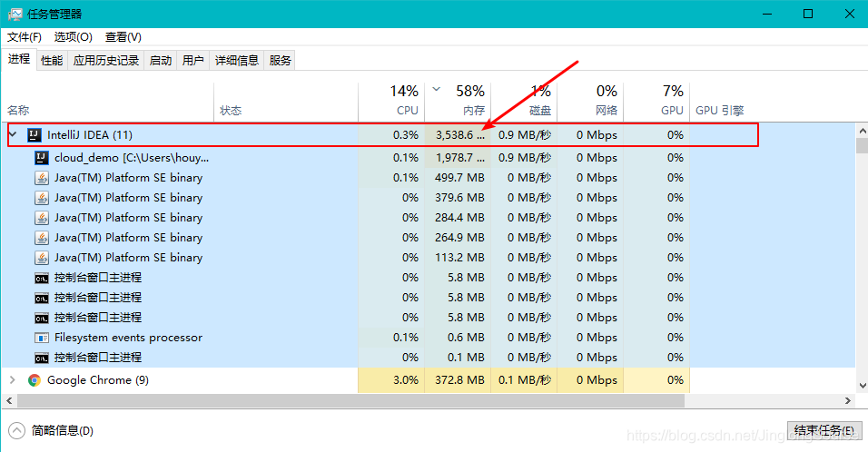Click the 372.8 MB memory value

(x=459, y=380)
